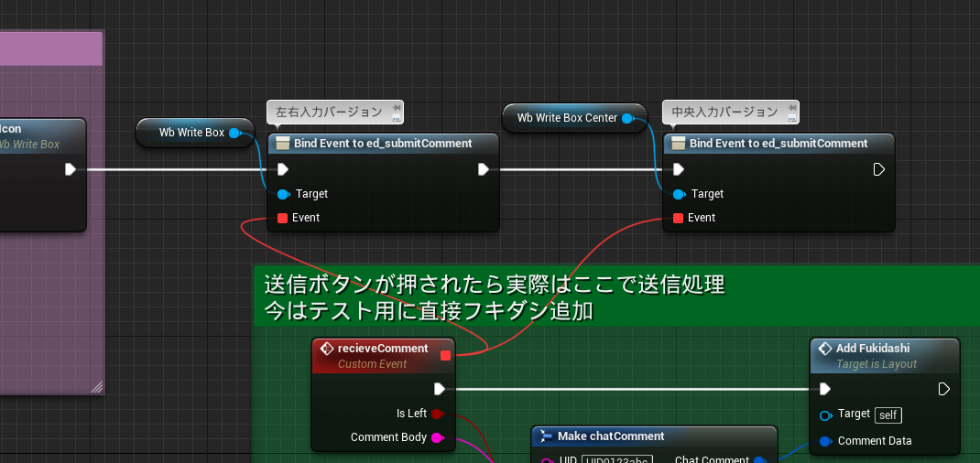980x463 pixels.
Task: Click the pin icon on the 中央入力バージョン bubble
Action: 791,108
